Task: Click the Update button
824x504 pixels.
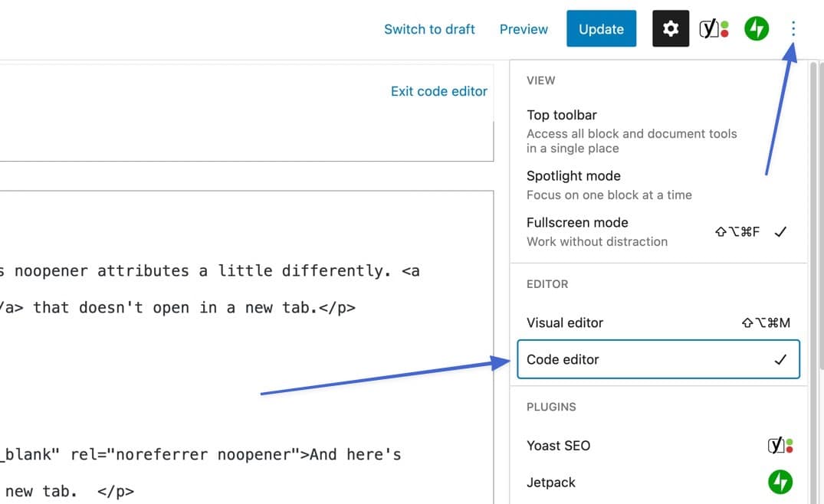Action: pyautogui.click(x=601, y=28)
